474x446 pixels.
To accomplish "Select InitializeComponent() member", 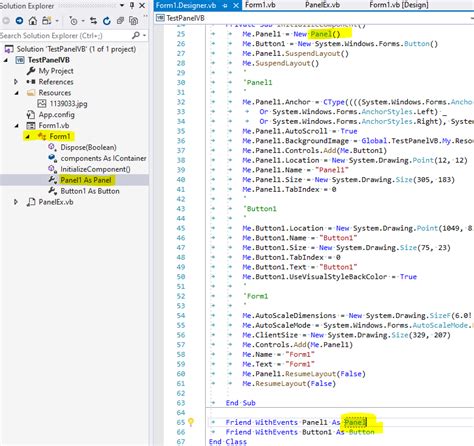I will coord(95,169).
